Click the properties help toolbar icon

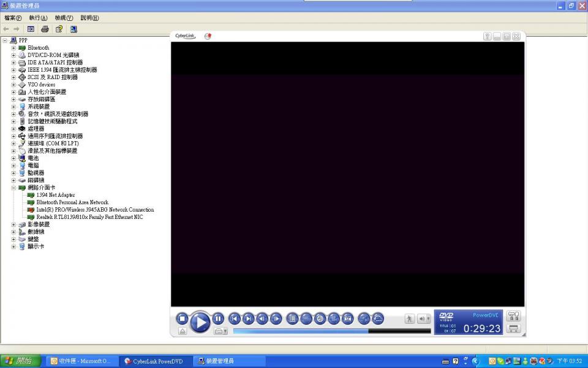[59, 29]
